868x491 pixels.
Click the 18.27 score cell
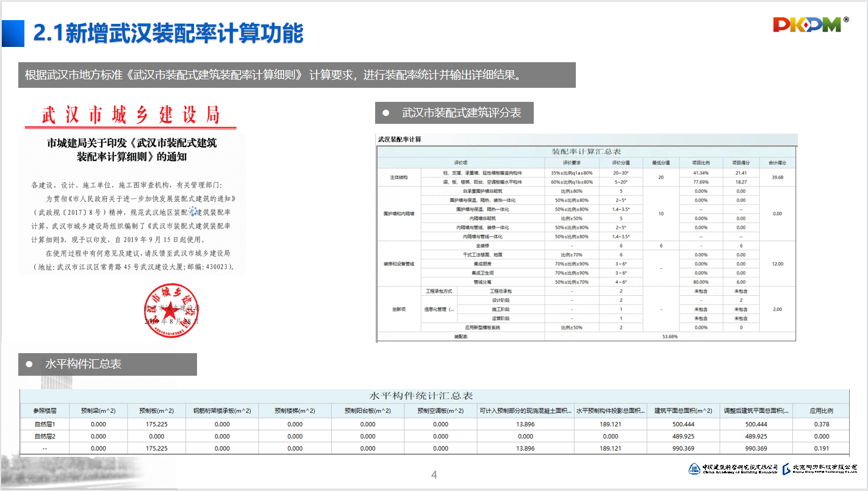coord(741,182)
